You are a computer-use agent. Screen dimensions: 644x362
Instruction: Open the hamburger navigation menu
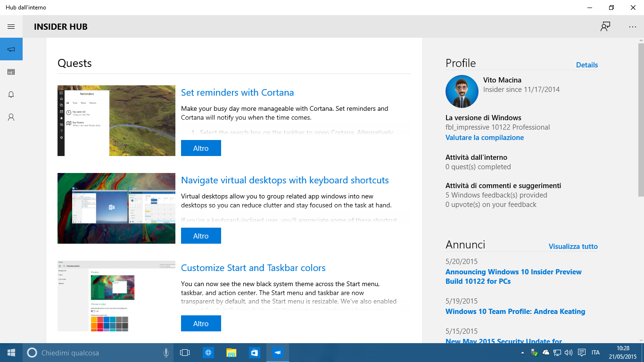tap(11, 26)
